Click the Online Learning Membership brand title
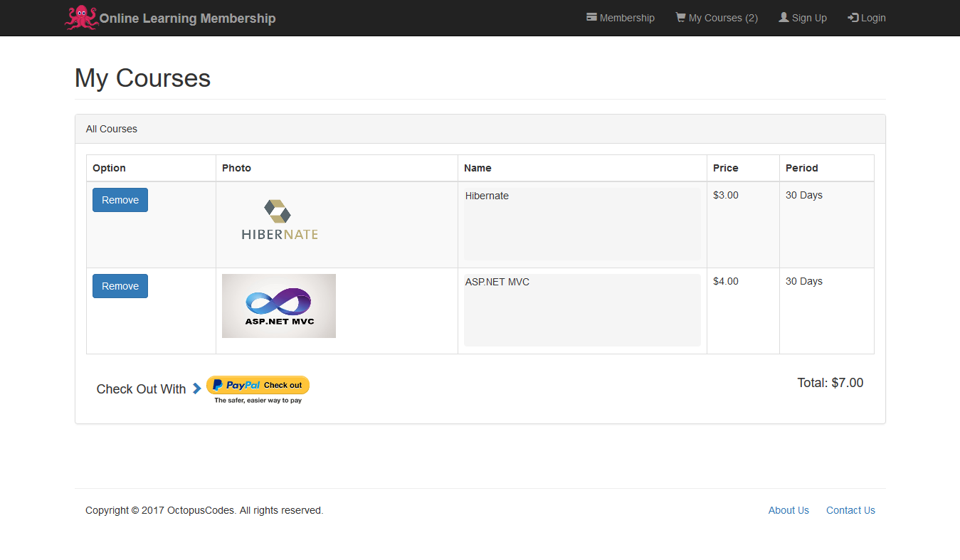960x560 pixels. coord(187,19)
